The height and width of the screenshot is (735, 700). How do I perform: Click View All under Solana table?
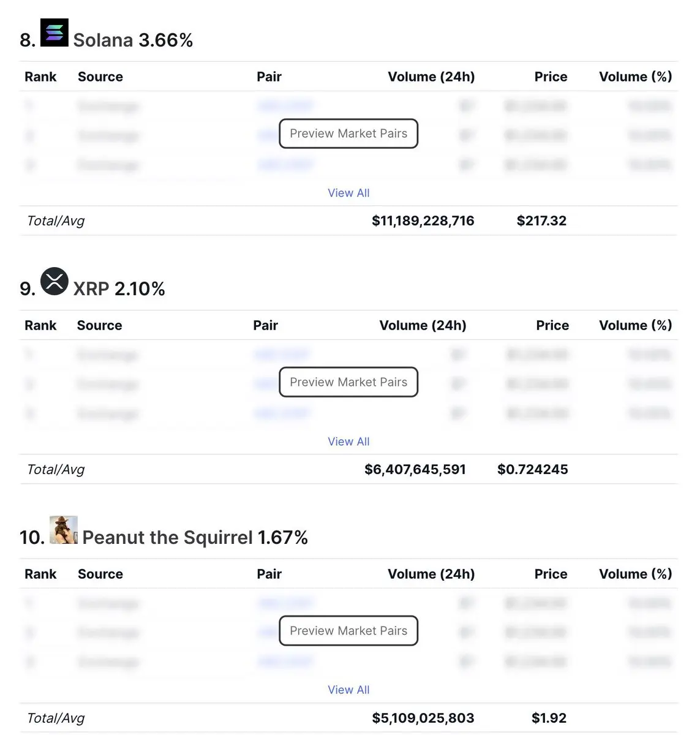click(x=348, y=193)
